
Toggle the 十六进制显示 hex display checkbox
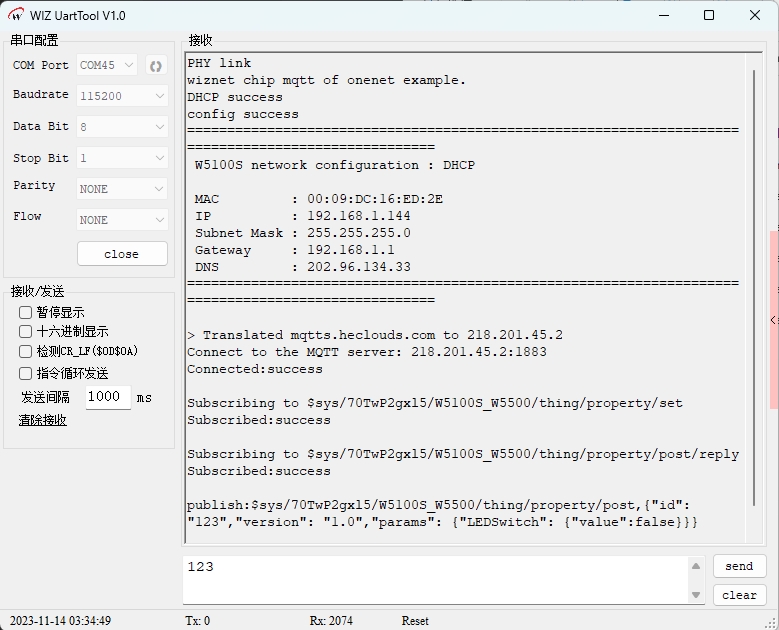(26, 331)
